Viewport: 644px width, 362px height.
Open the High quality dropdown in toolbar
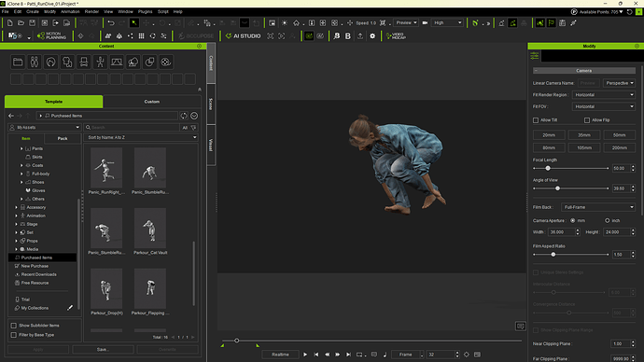pos(447,23)
